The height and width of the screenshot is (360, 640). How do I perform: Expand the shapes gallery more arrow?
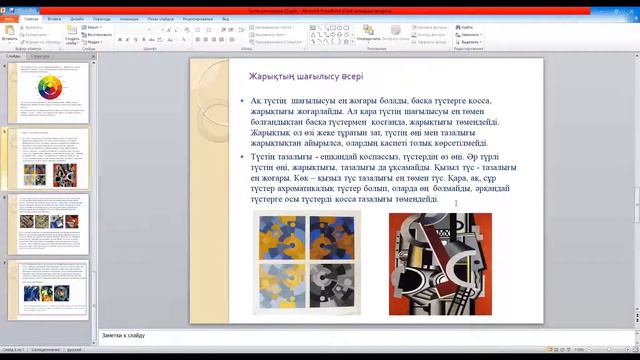(353, 42)
